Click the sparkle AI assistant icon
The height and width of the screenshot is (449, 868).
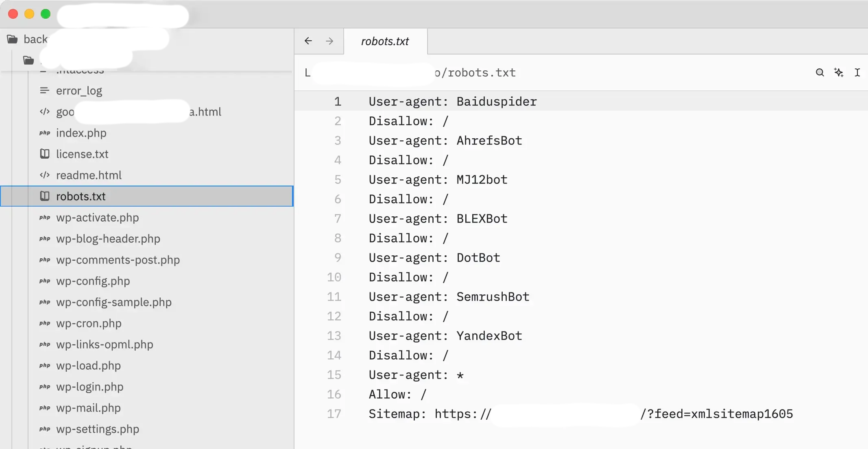coord(839,72)
